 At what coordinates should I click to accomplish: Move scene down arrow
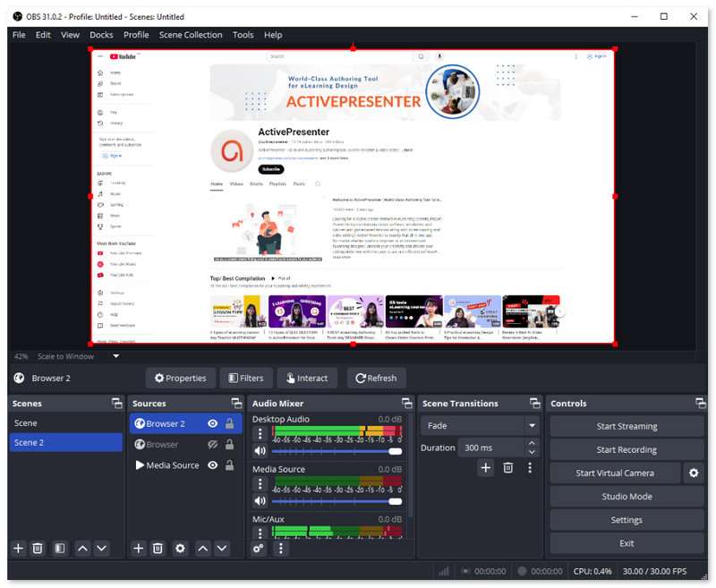102,549
